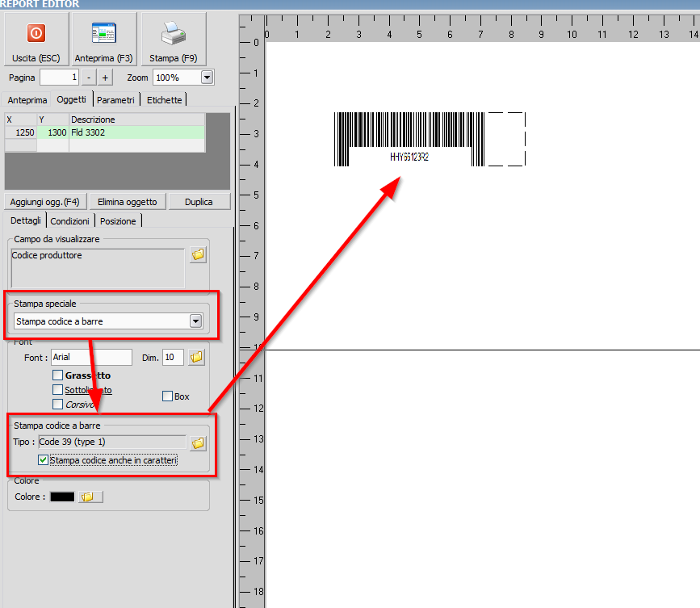Switch to the Parametri tab

point(115,100)
